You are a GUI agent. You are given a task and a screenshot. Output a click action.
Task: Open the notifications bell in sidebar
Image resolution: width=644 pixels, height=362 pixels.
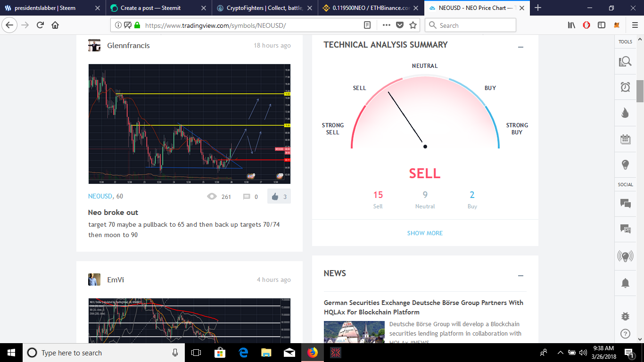[625, 283]
